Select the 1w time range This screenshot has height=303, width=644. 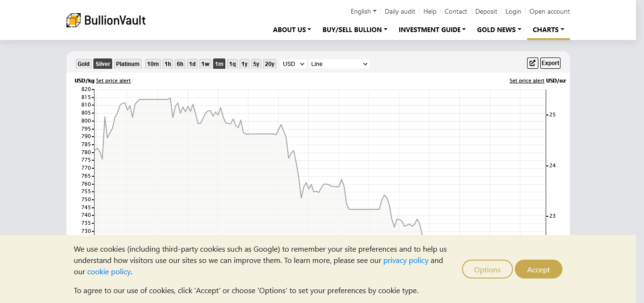pos(205,64)
